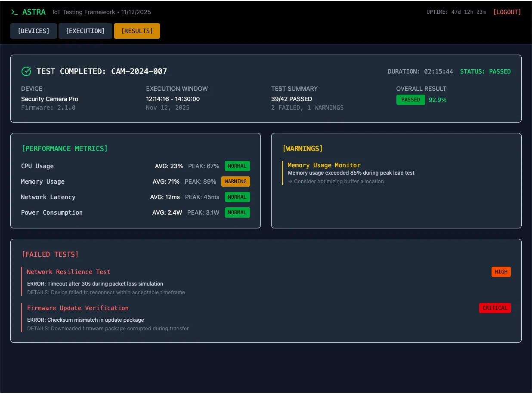Select the [RESULTS] tab
This screenshot has width=532, height=394.
point(137,31)
